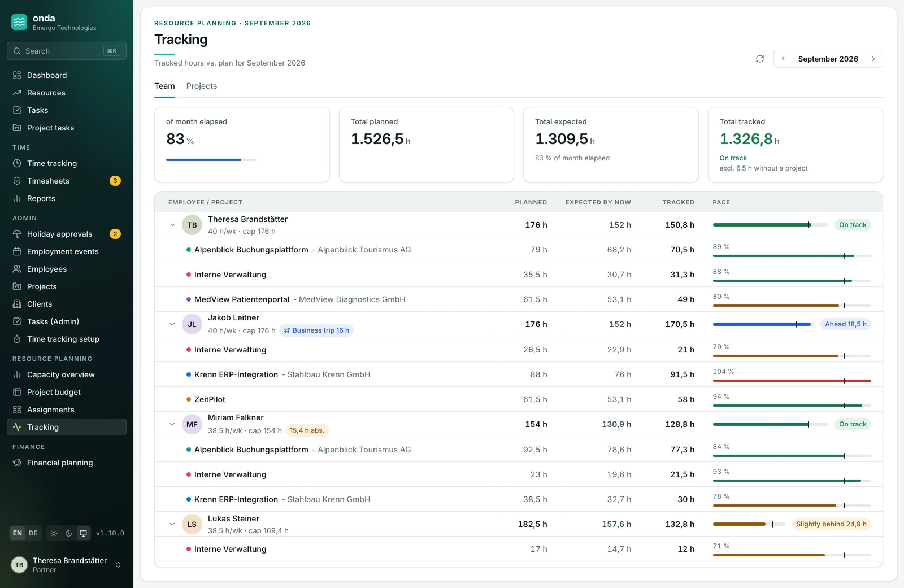Collapse Theresa Brandstätter's project rows
This screenshot has height=588, width=904.
[172, 225]
